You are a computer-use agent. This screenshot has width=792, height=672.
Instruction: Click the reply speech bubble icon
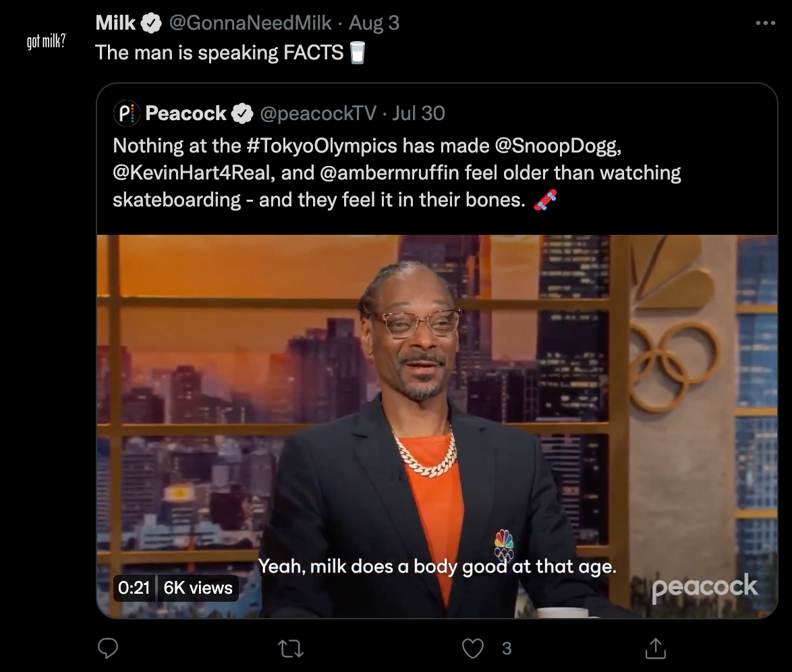point(107,648)
